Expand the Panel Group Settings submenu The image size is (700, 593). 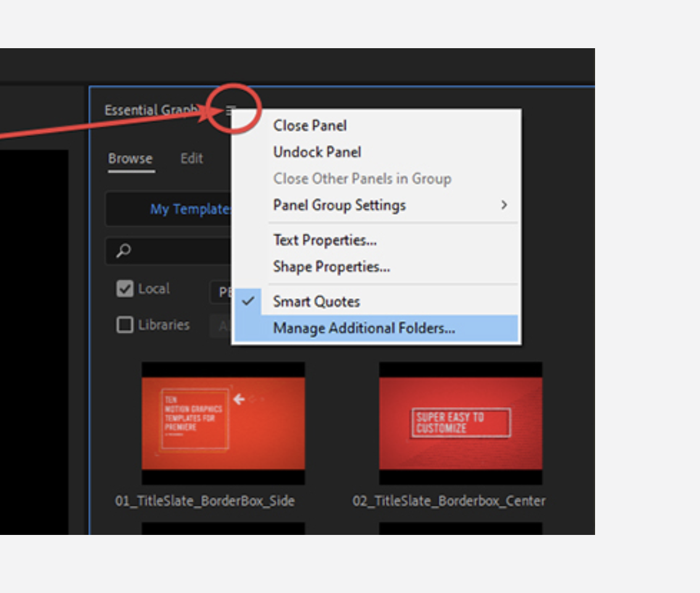tap(340, 204)
